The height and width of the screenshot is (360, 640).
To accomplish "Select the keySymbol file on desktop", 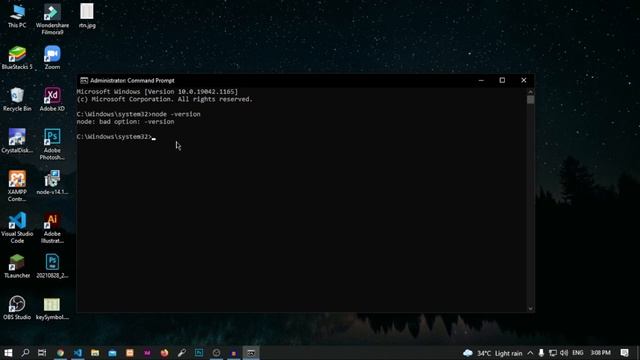I will click(52, 308).
